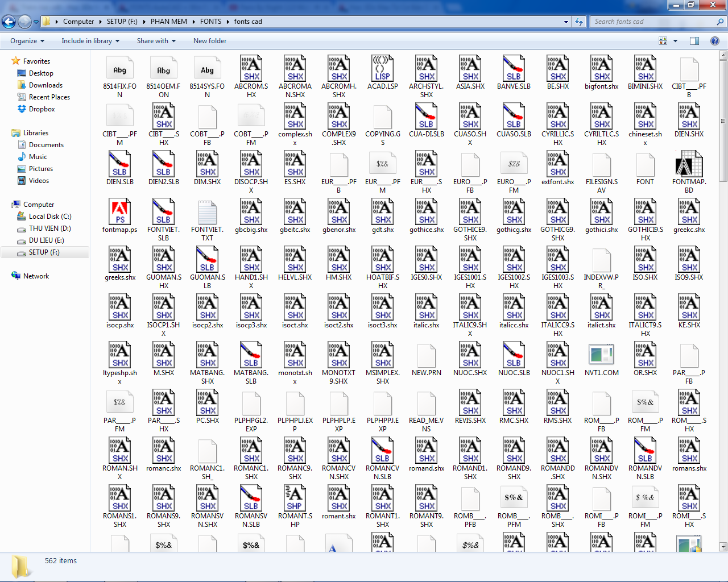Select the 8514OEM.FON font file icon
Screen dimensions: 728x582
tap(163, 69)
